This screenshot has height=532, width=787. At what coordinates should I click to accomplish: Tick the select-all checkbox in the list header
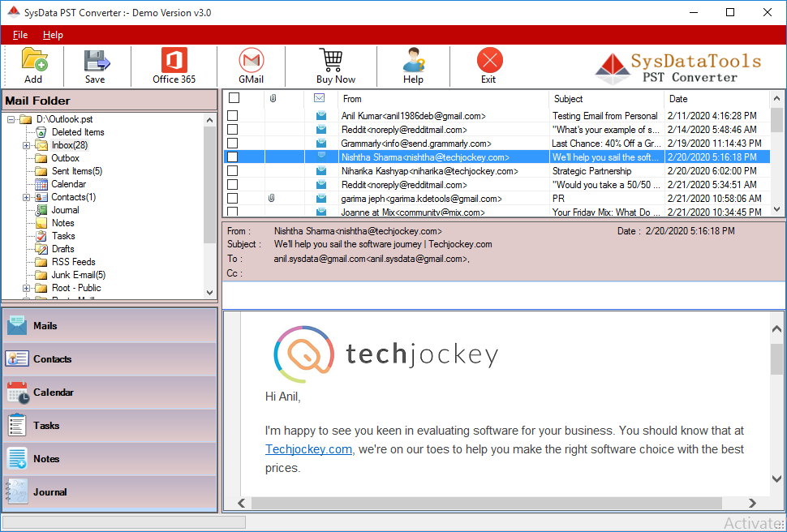(x=233, y=97)
